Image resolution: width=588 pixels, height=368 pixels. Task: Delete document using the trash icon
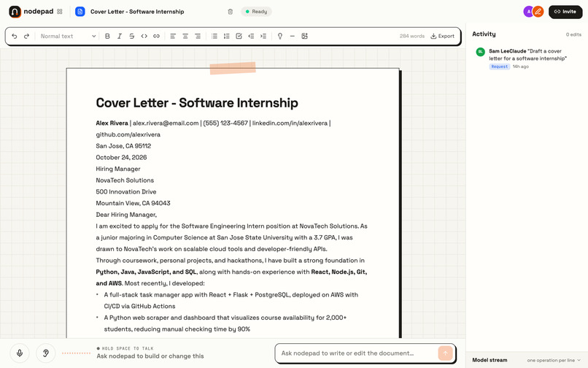[231, 12]
